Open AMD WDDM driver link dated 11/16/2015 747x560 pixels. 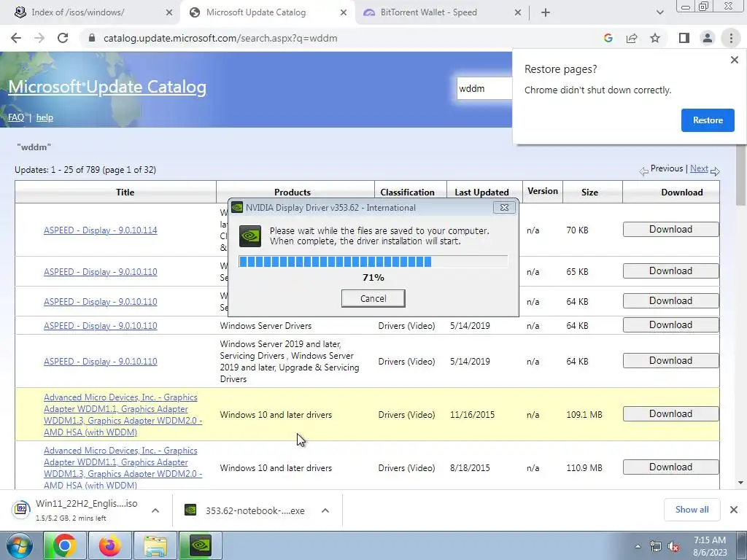(123, 415)
